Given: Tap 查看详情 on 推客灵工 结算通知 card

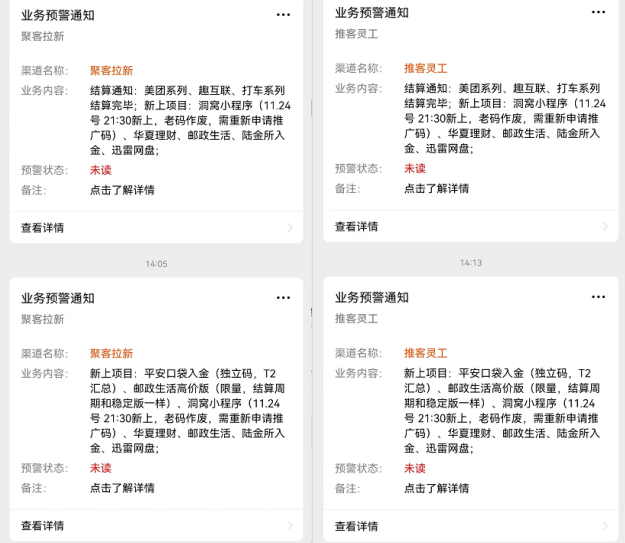Looking at the screenshot, I should tap(357, 227).
